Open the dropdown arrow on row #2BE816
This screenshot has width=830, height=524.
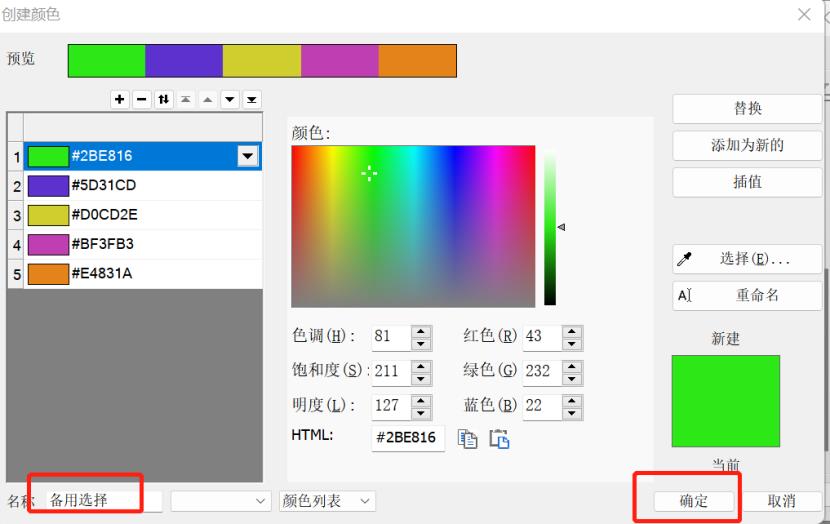point(248,156)
